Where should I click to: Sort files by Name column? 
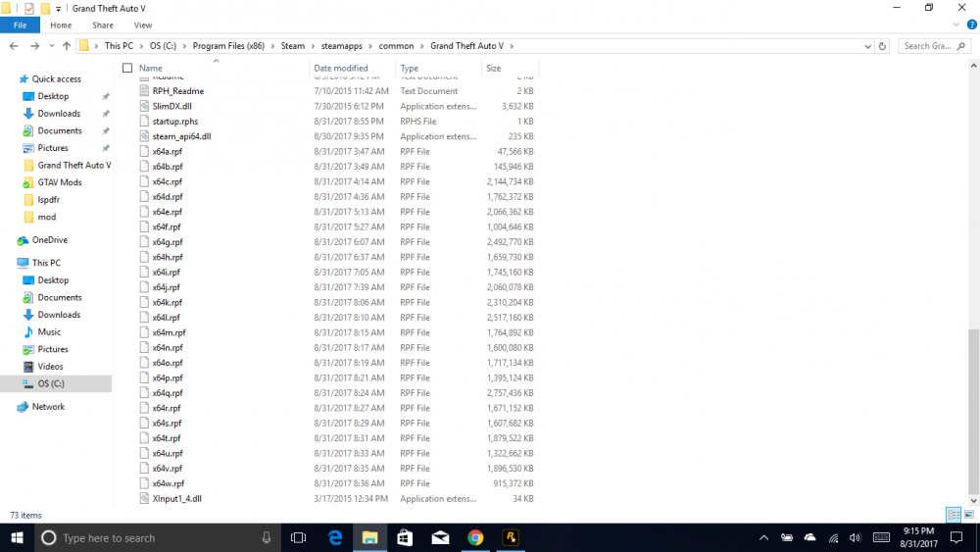click(x=151, y=68)
